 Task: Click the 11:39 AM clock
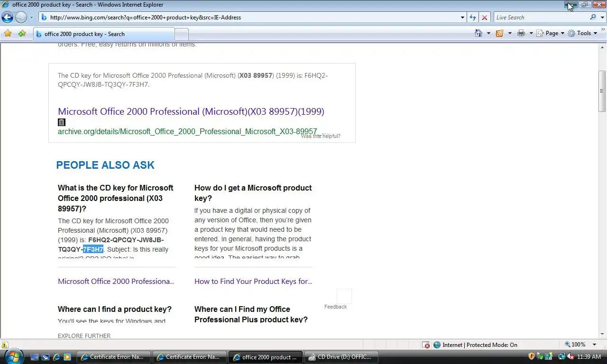pos(589,356)
